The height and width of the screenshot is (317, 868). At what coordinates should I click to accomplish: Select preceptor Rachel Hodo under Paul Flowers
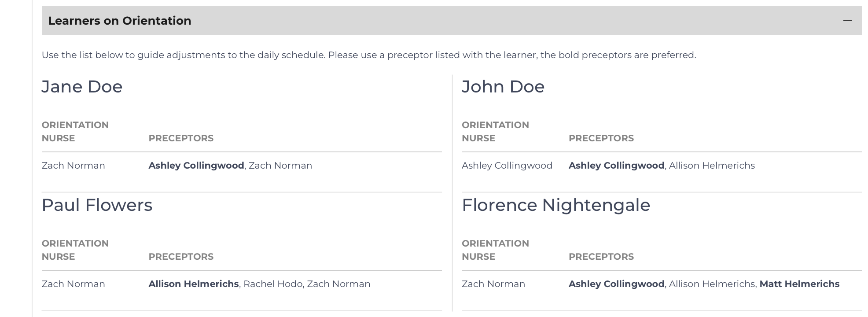pos(273,284)
